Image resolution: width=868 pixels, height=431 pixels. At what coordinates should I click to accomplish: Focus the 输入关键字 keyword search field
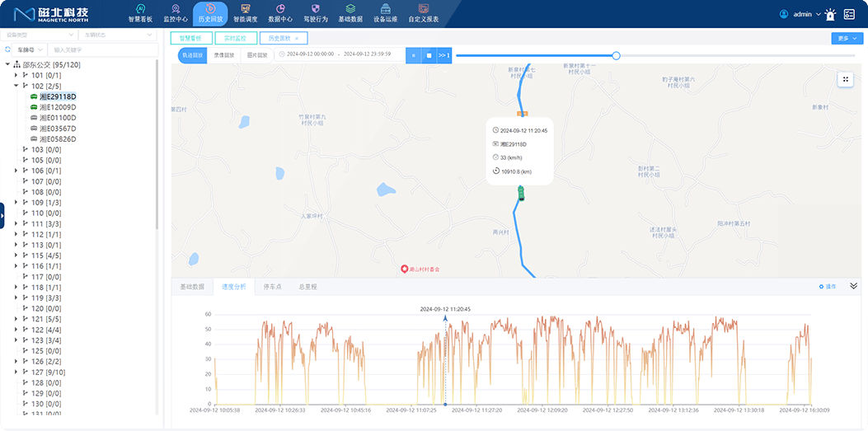(x=103, y=49)
